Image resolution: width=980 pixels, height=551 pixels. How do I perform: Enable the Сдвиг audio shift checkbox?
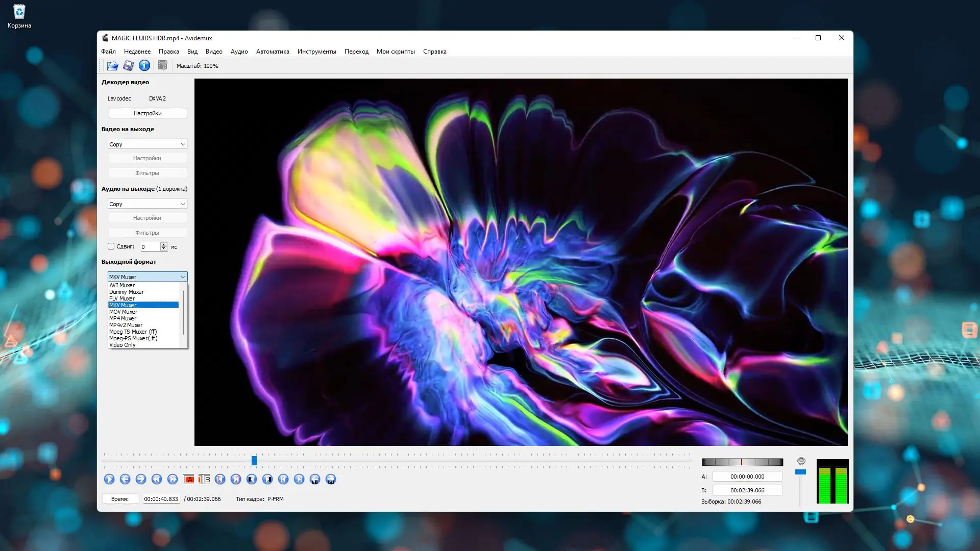111,246
